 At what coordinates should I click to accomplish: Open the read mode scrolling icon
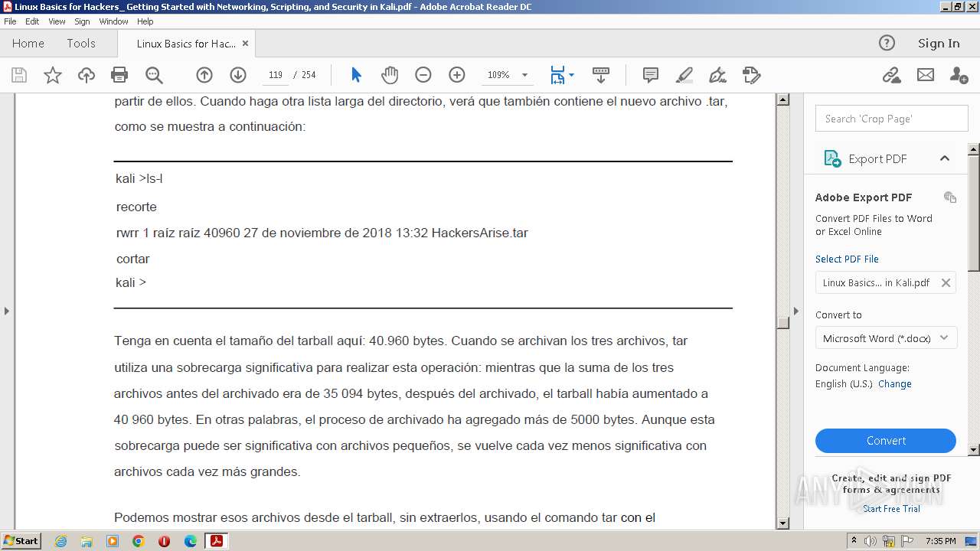(x=601, y=75)
